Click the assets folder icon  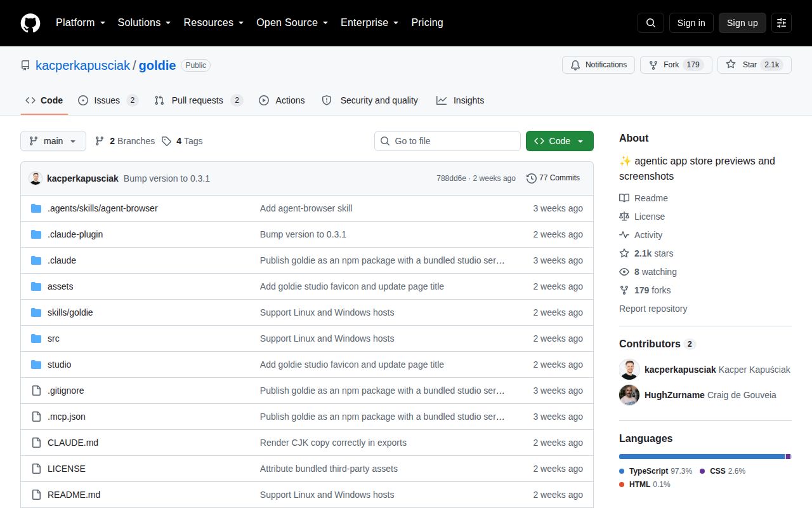point(36,286)
